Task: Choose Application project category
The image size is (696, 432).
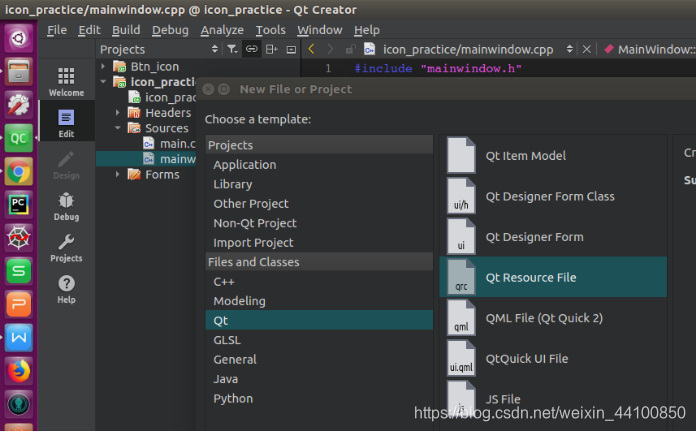Action: tap(319, 165)
